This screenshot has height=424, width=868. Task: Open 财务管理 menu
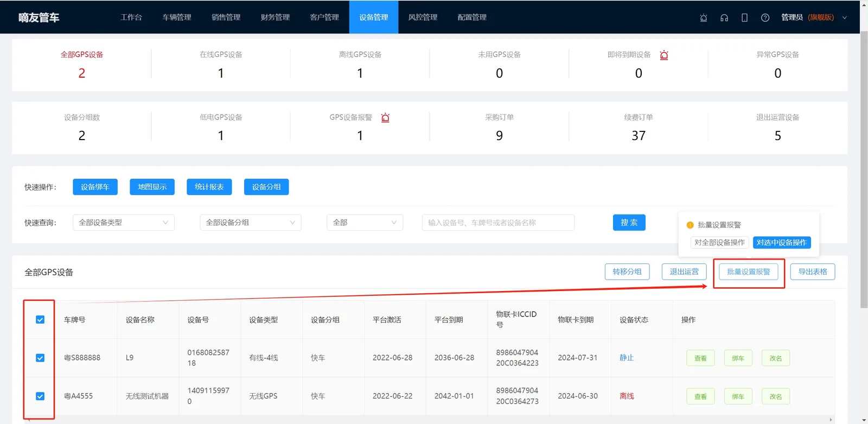click(275, 17)
